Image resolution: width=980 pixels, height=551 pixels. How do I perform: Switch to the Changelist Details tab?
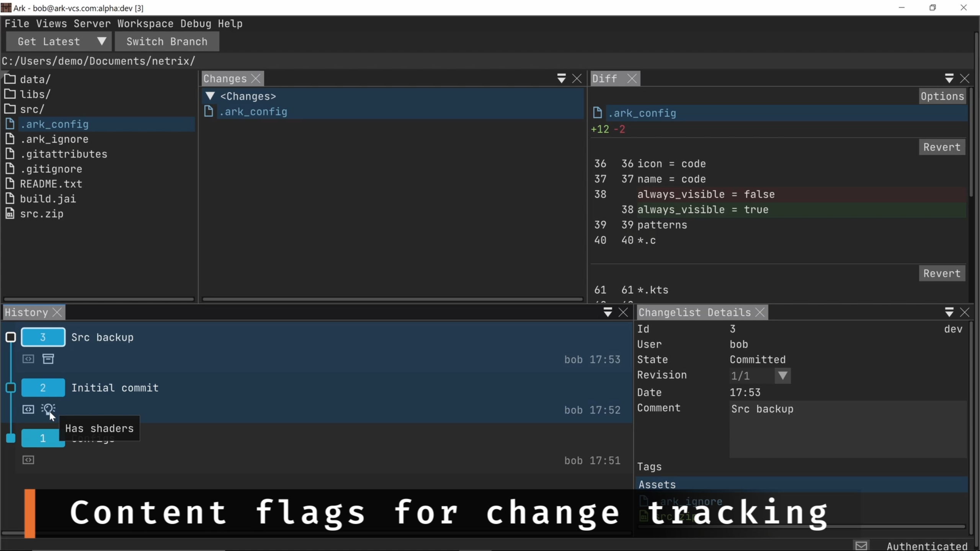click(x=694, y=313)
